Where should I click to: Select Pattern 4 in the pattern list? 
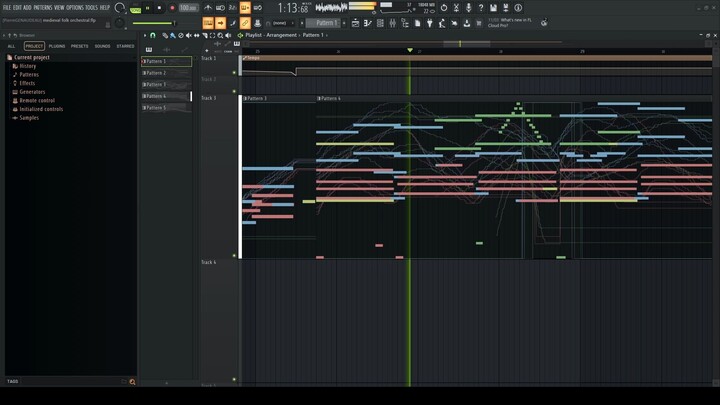[x=166, y=96]
